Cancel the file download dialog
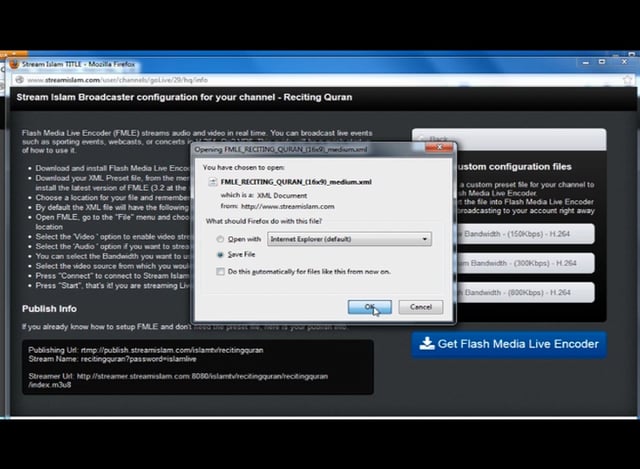Viewport: 640px width, 469px height. (420, 307)
